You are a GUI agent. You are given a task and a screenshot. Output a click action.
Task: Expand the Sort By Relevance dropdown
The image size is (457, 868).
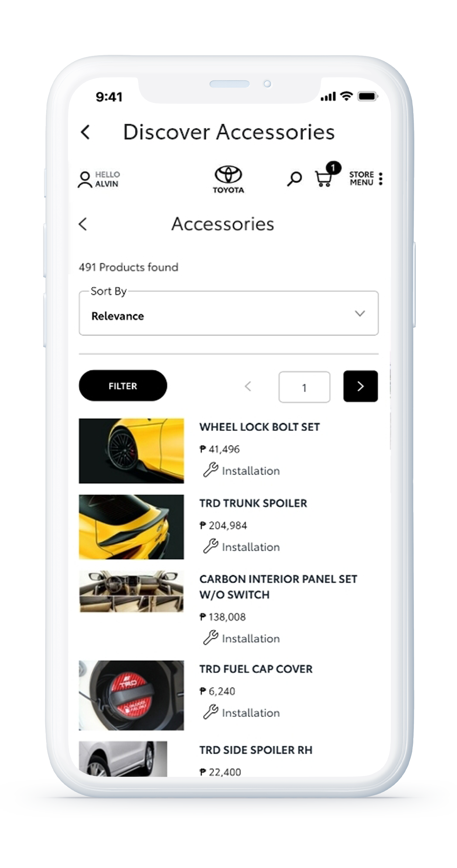[x=229, y=313]
